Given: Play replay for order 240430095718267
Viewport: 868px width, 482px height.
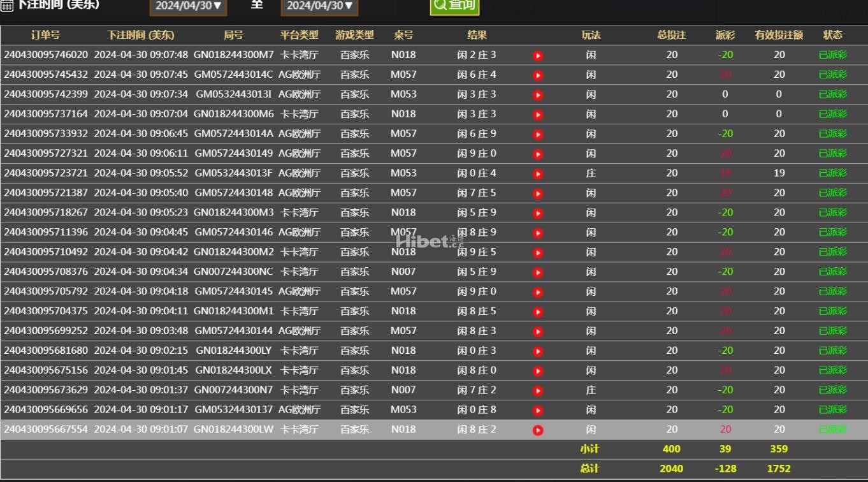Looking at the screenshot, I should click(538, 214).
